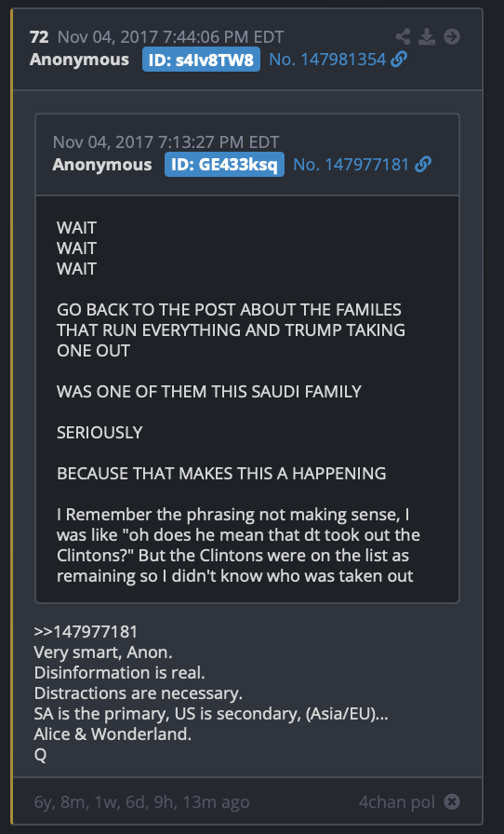Open the No. 147977181 link in quoted post
504x834 pixels.
coord(351,165)
